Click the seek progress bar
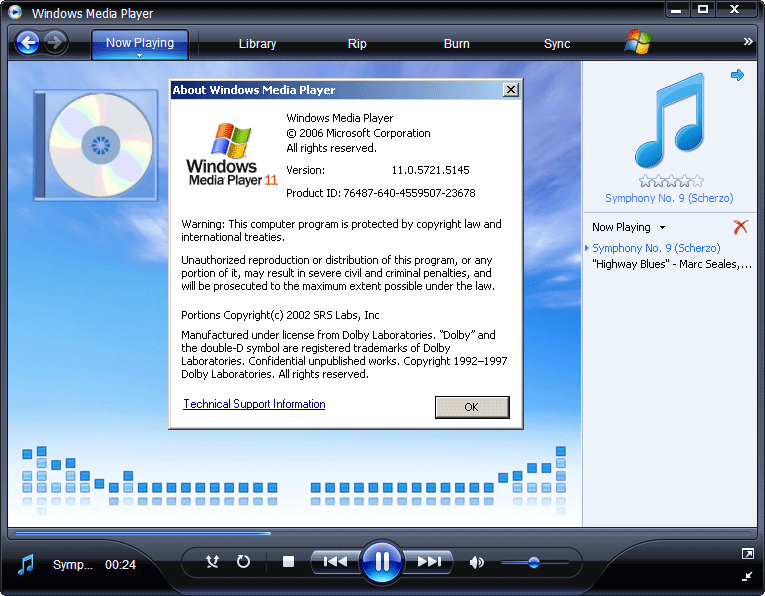The width and height of the screenshot is (765, 596). (x=382, y=533)
